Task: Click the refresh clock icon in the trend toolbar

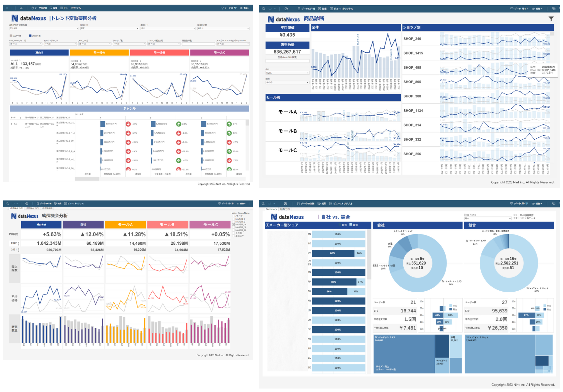Action: coord(21,8)
